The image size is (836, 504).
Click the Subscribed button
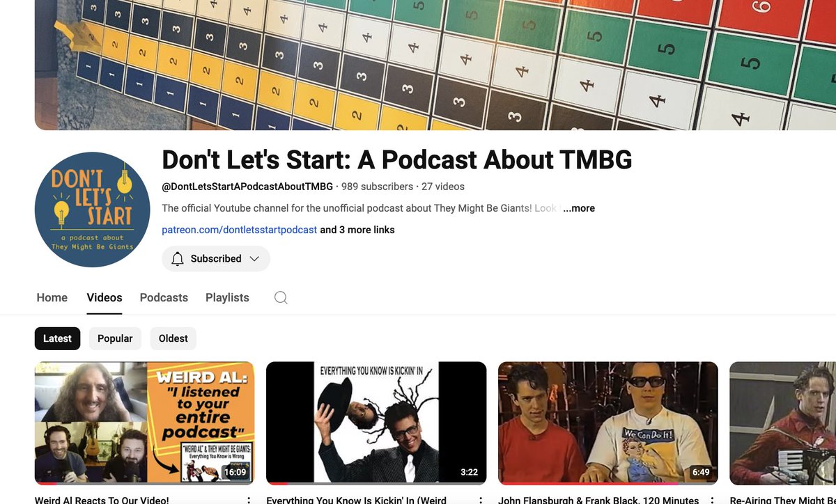[x=216, y=259]
